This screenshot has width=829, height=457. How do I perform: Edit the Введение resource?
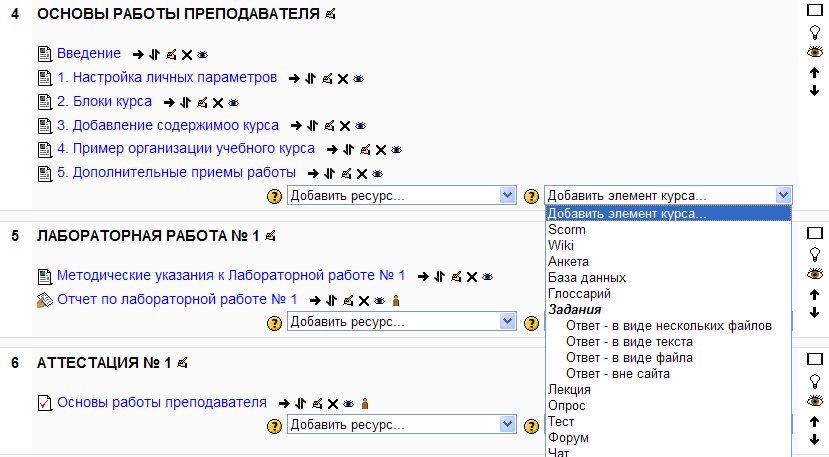pos(171,54)
